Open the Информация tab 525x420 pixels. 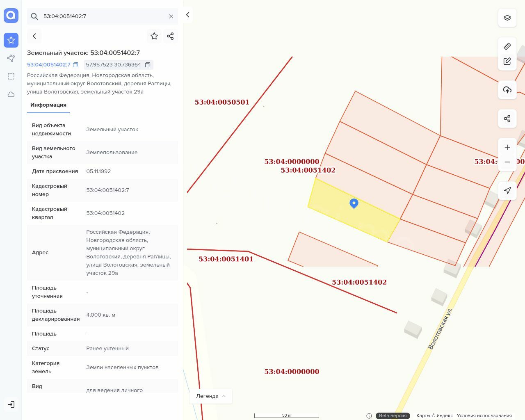(48, 105)
